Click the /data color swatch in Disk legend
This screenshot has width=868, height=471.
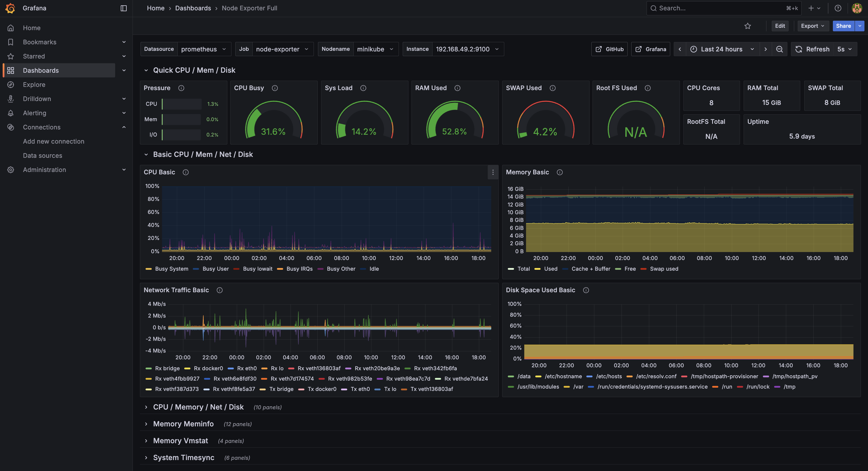pos(511,376)
